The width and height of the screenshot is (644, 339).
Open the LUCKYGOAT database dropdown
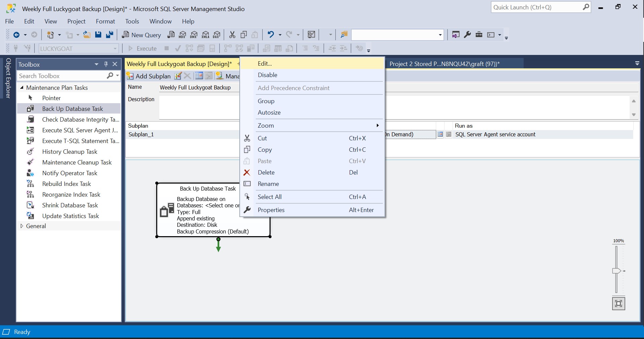pyautogui.click(x=115, y=49)
